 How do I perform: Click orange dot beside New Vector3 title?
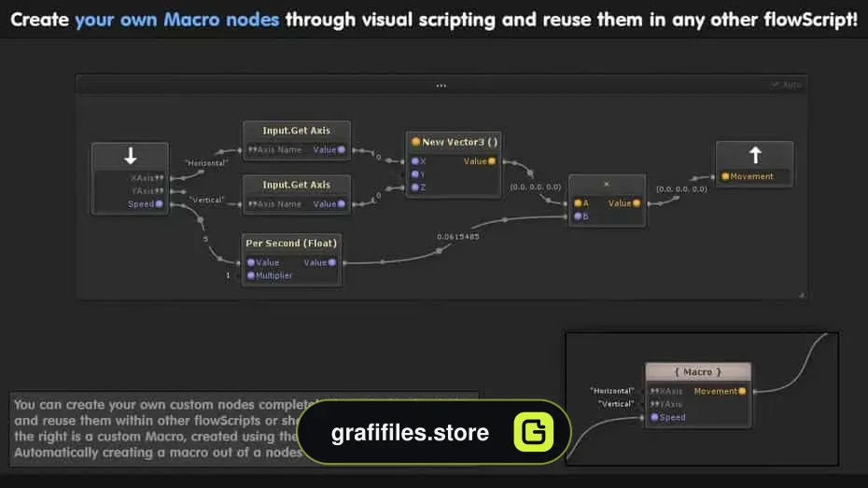[415, 142]
